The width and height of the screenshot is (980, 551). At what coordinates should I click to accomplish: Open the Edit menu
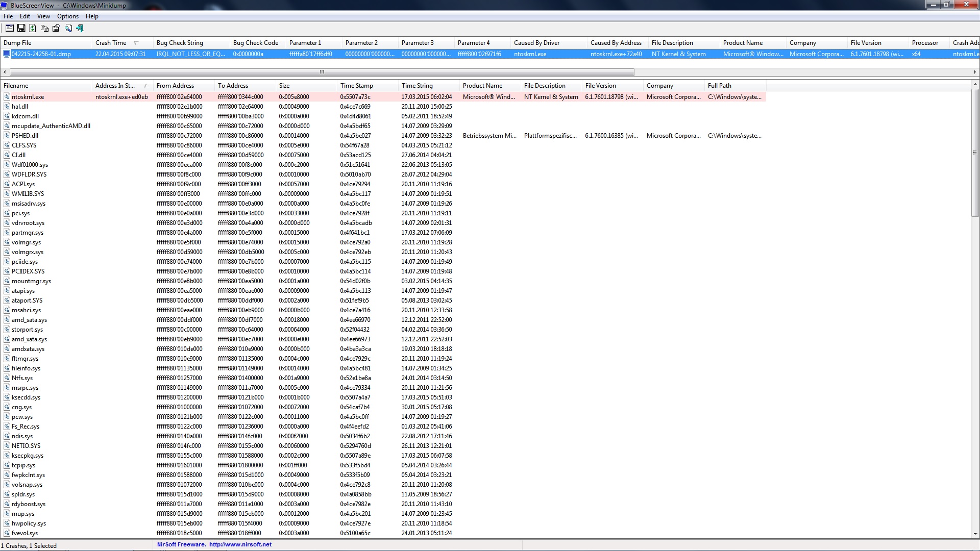click(25, 16)
